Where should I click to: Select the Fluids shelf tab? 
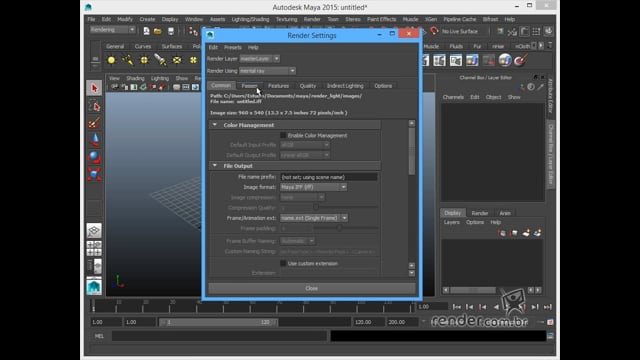coord(456,47)
